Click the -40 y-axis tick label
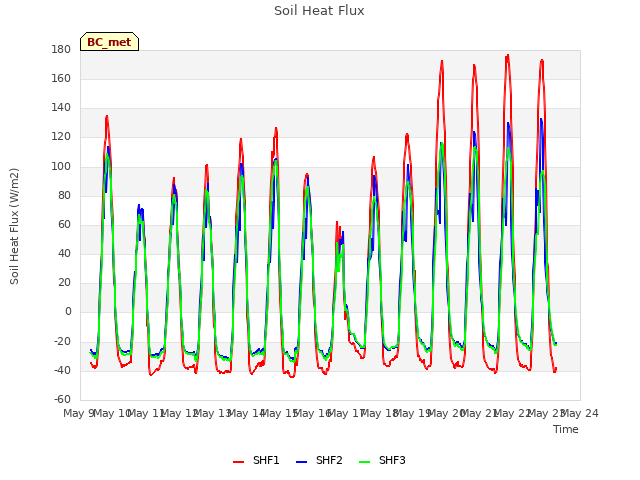640x480 pixels. (62, 371)
